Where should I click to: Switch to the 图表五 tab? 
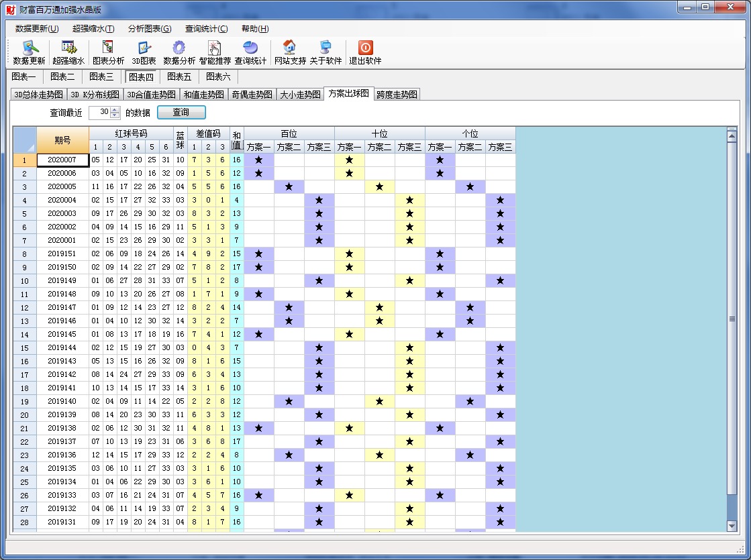pyautogui.click(x=179, y=76)
